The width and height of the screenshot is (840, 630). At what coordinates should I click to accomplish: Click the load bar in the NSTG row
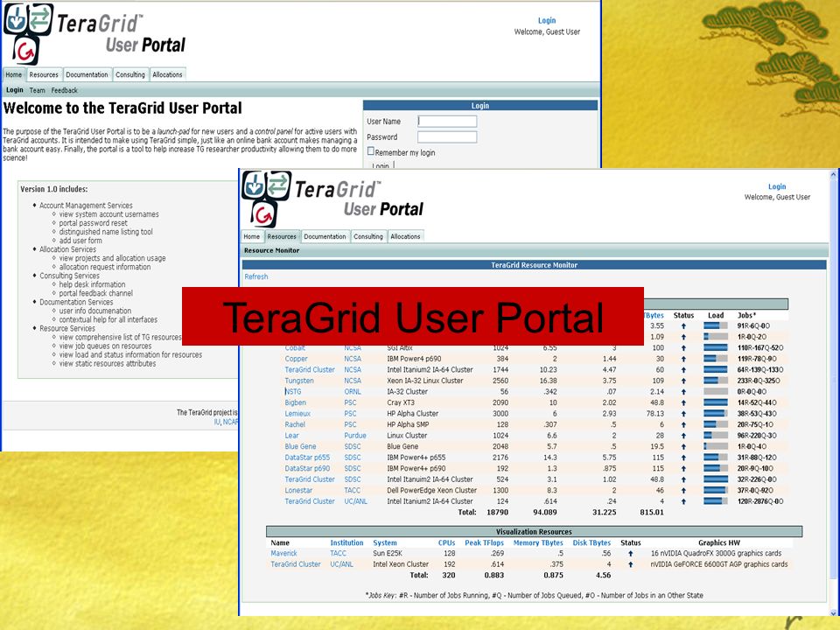(716, 392)
